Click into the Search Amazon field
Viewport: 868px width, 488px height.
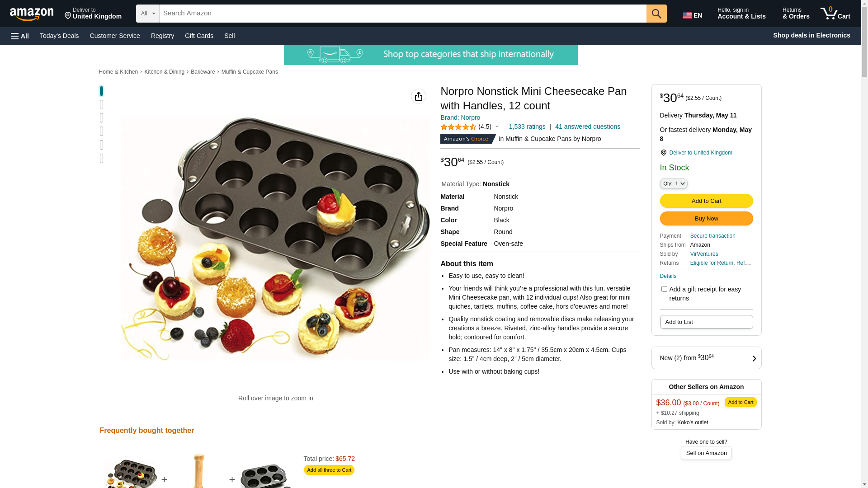pyautogui.click(x=402, y=14)
